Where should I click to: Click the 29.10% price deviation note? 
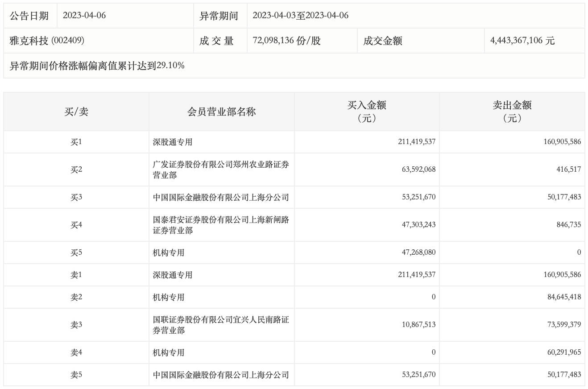[97, 66]
